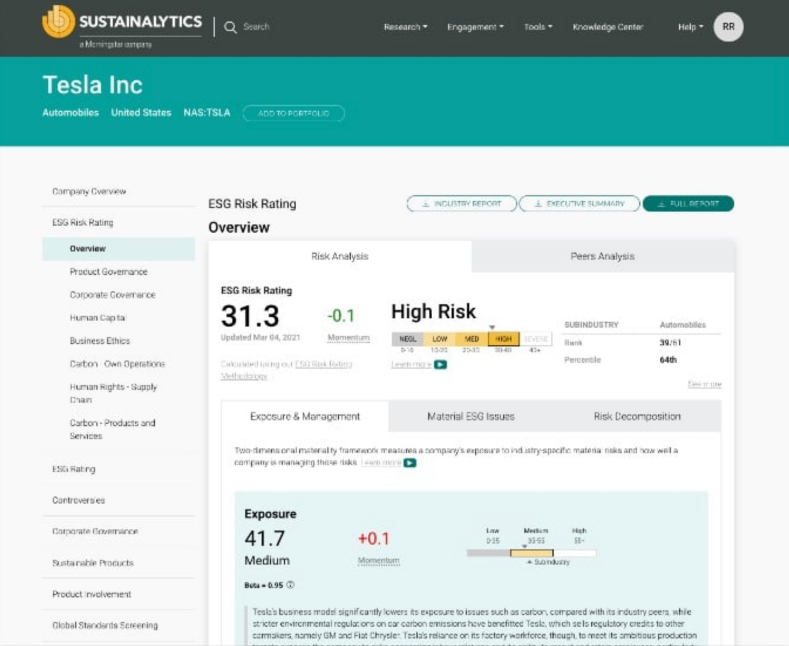
Task: Download the Industry Report
Action: click(x=461, y=204)
